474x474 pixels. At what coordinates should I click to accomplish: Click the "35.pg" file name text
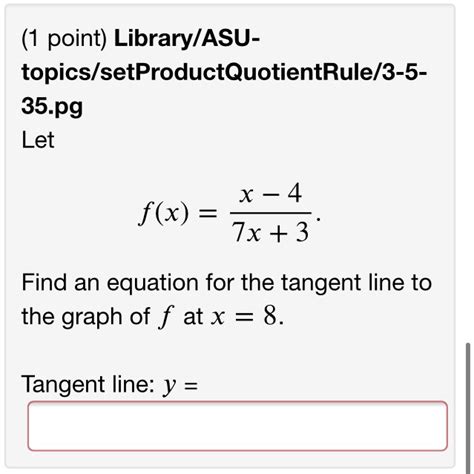(x=52, y=107)
